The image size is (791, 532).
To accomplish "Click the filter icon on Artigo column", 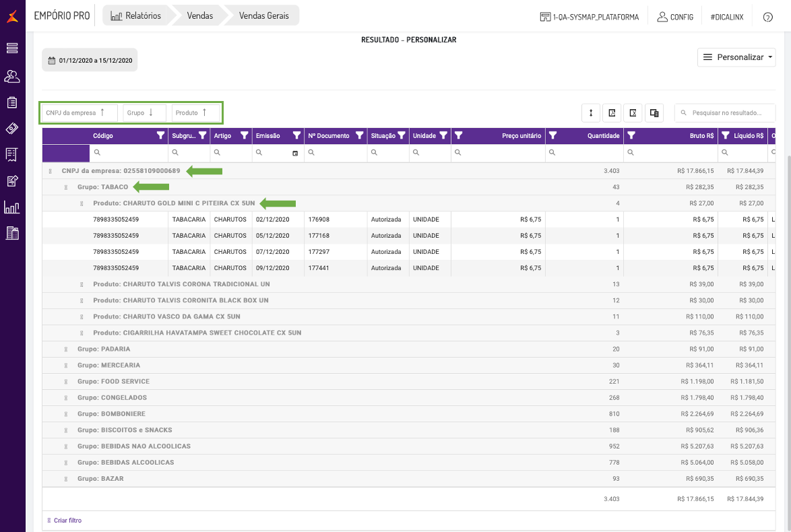I will point(244,135).
